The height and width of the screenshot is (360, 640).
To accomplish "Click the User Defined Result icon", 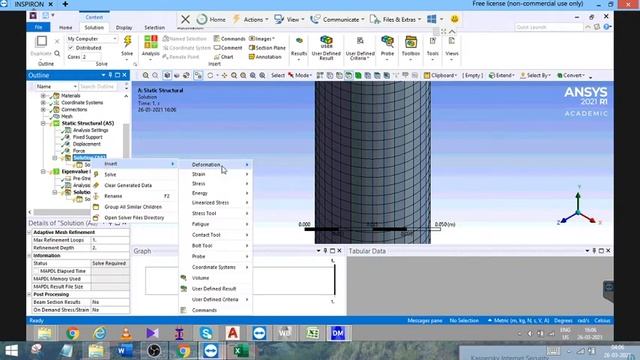I will (326, 42).
